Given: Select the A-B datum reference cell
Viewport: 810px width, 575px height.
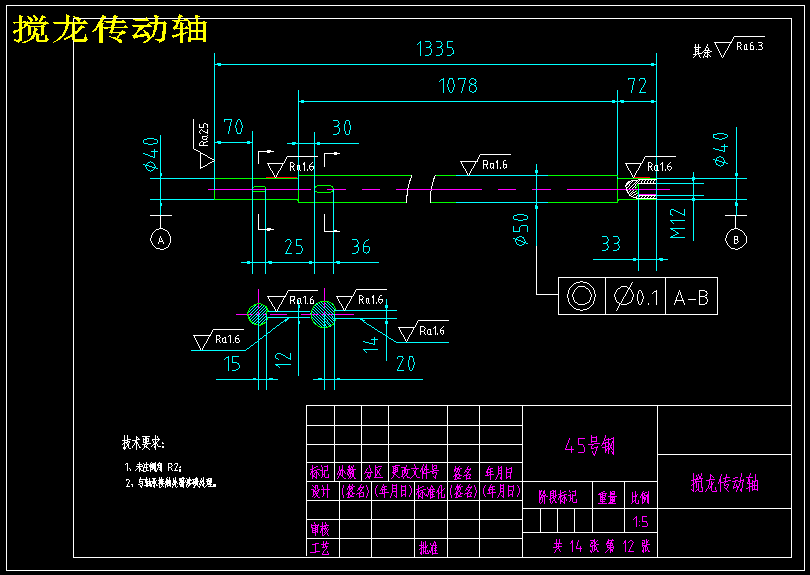Looking at the screenshot, I should [x=692, y=296].
